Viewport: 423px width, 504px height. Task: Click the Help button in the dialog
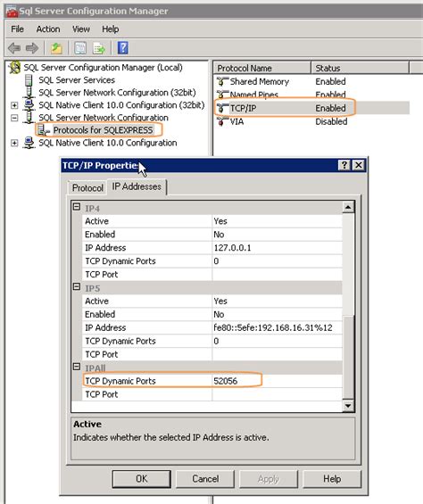tap(332, 479)
